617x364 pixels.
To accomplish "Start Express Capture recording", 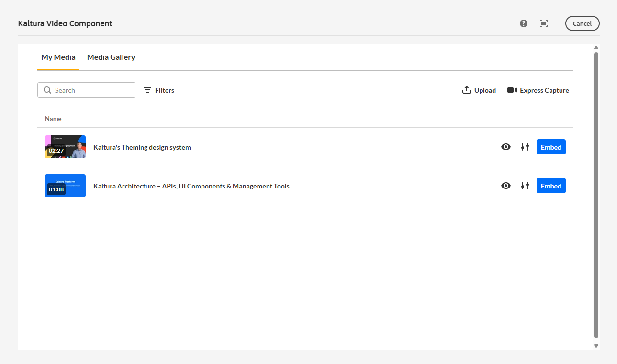I will [x=538, y=90].
